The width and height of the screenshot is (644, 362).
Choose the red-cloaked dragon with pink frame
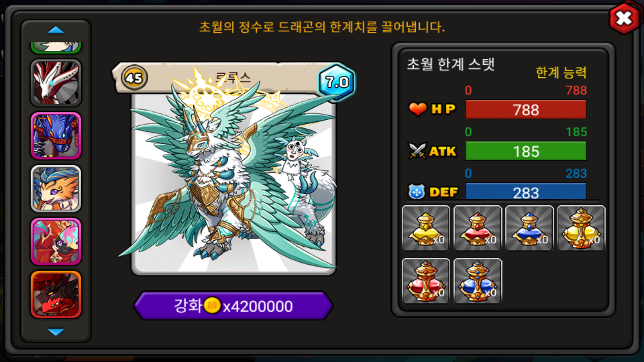pos(56,242)
